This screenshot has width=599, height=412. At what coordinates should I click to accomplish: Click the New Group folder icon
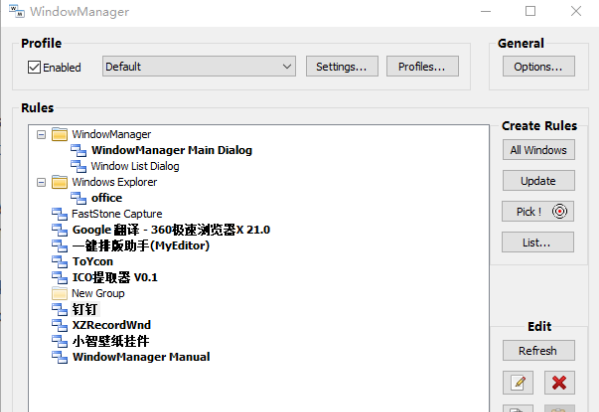60,293
